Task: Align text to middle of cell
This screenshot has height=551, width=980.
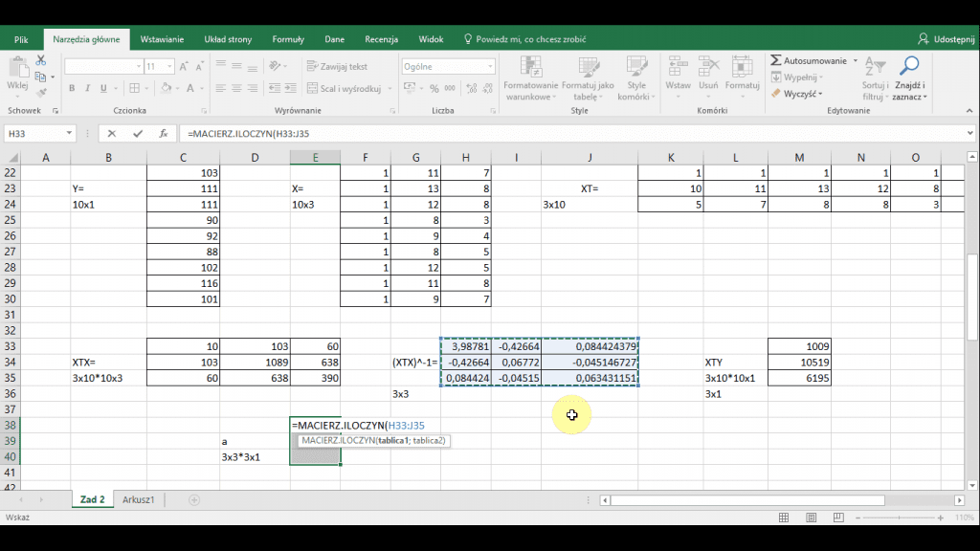Action: 236,66
